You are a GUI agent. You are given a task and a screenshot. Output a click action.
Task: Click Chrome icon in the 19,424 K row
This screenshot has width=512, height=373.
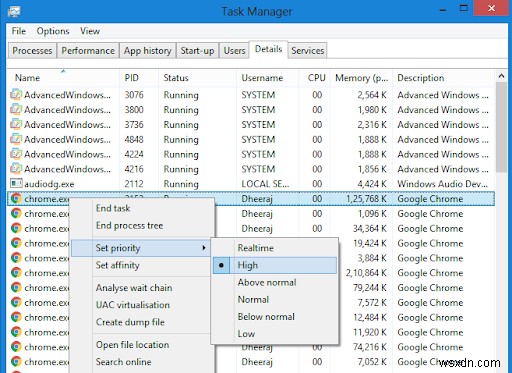[x=16, y=243]
